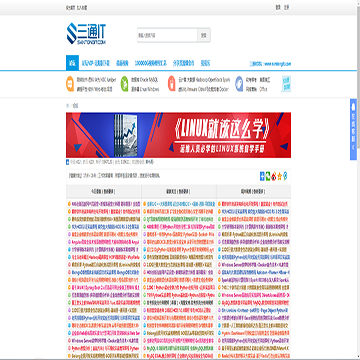Click the search button beside the search box
This screenshot has height=360, width=360.
[204, 35]
